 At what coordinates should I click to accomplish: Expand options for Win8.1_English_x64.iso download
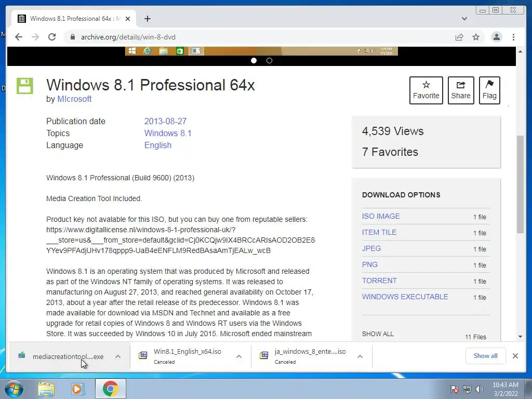click(x=239, y=356)
